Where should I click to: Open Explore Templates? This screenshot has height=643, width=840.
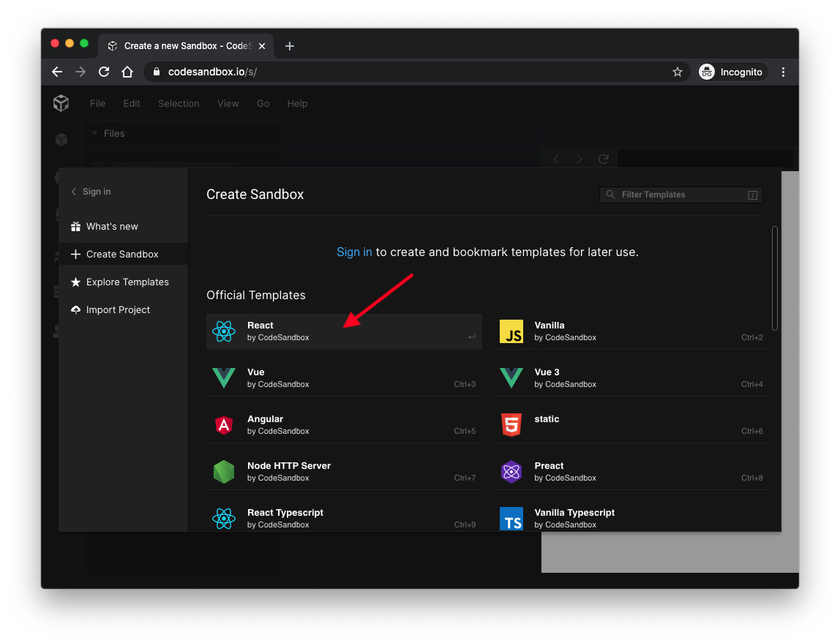[123, 282]
